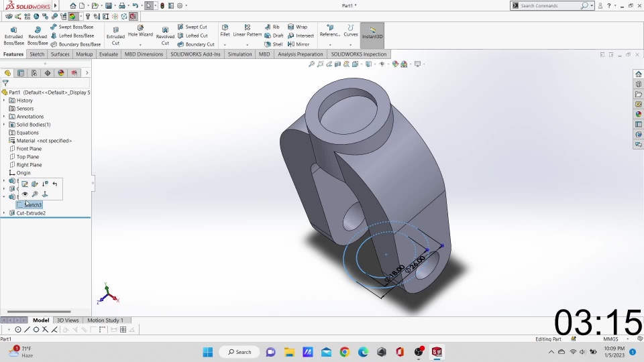Switch to the Surfaces tab
This screenshot has width=644, height=362.
click(60, 54)
